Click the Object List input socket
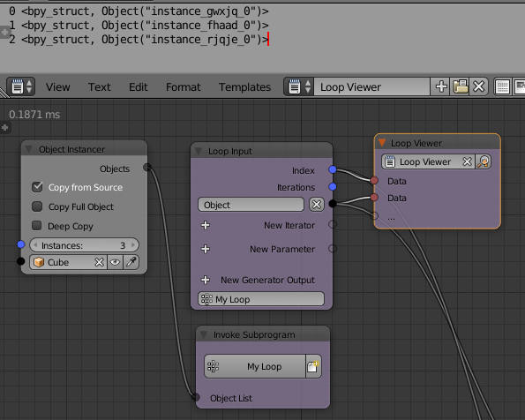525x420 pixels. point(196,398)
